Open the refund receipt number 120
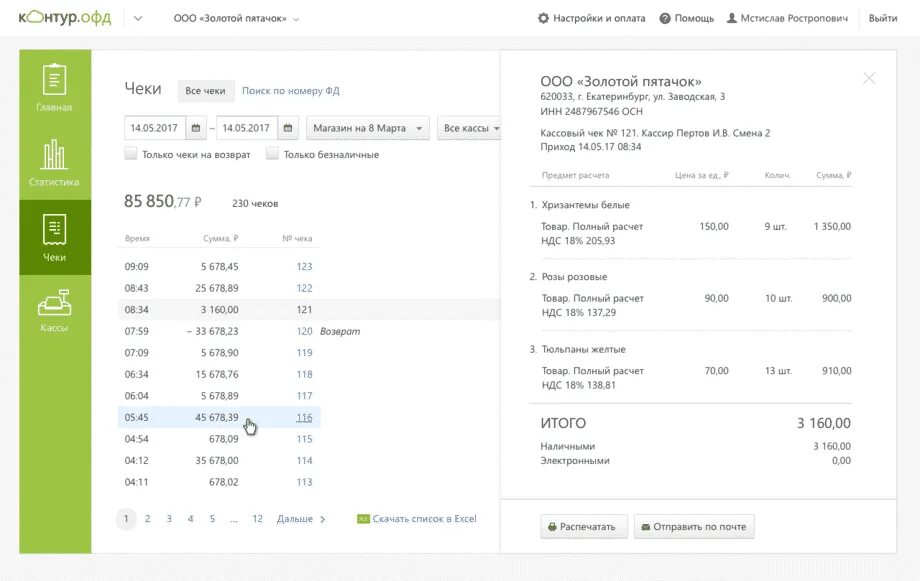This screenshot has width=920, height=581. 305,331
